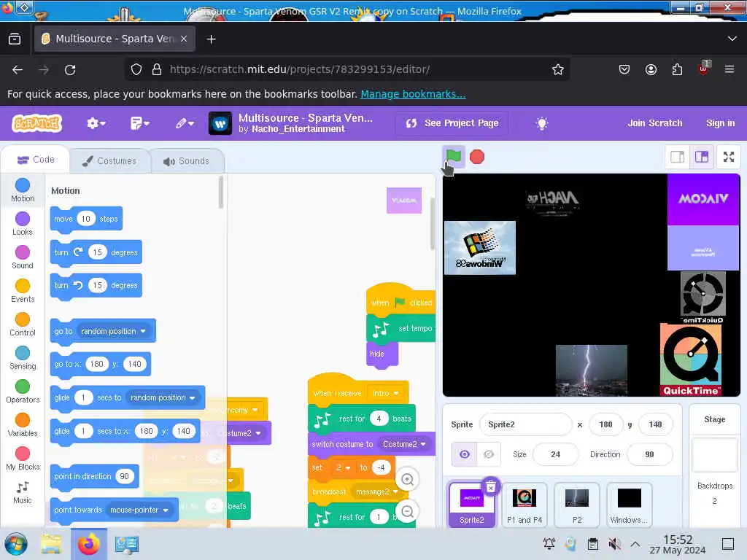Bookmark this page with star icon

[x=557, y=69]
